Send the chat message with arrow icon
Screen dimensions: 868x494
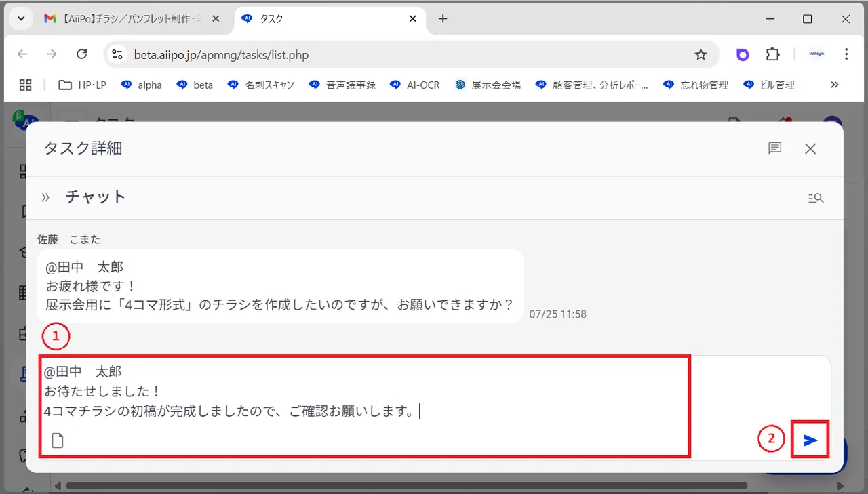click(810, 440)
